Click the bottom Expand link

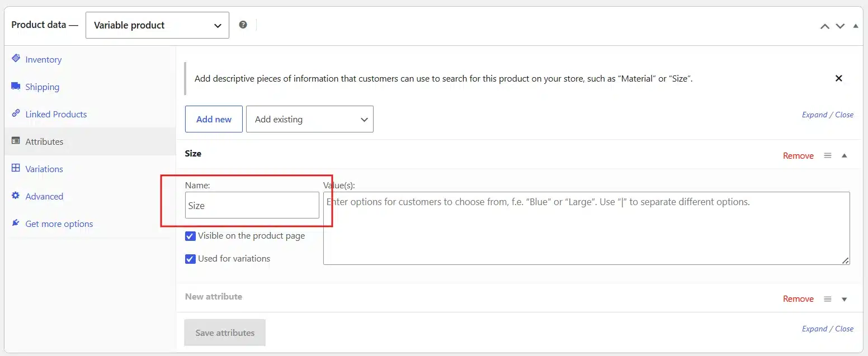(x=814, y=329)
